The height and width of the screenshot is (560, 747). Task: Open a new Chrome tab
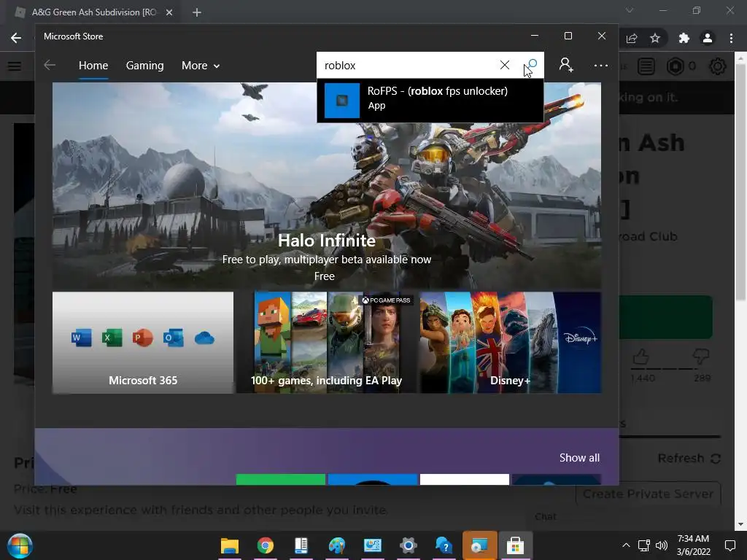197,12
